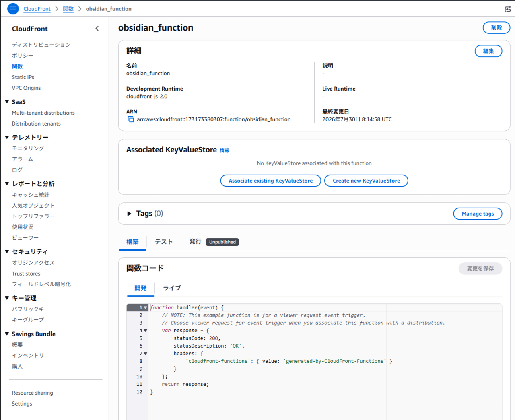
Task: Fold code at line 7 headers block
Action: pos(146,354)
